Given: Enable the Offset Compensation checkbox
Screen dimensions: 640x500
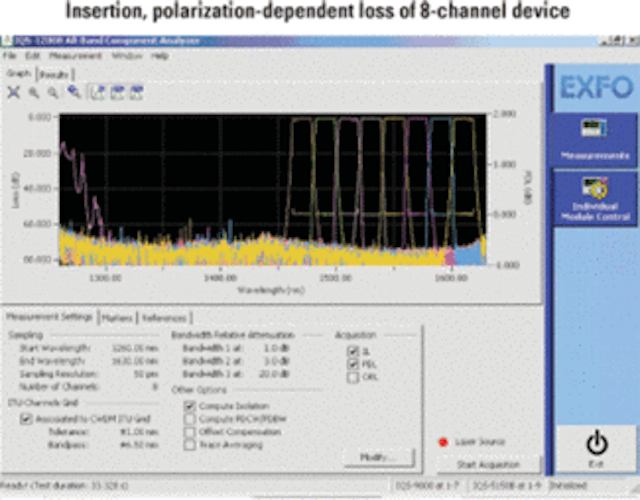Looking at the screenshot, I should 189,432.
